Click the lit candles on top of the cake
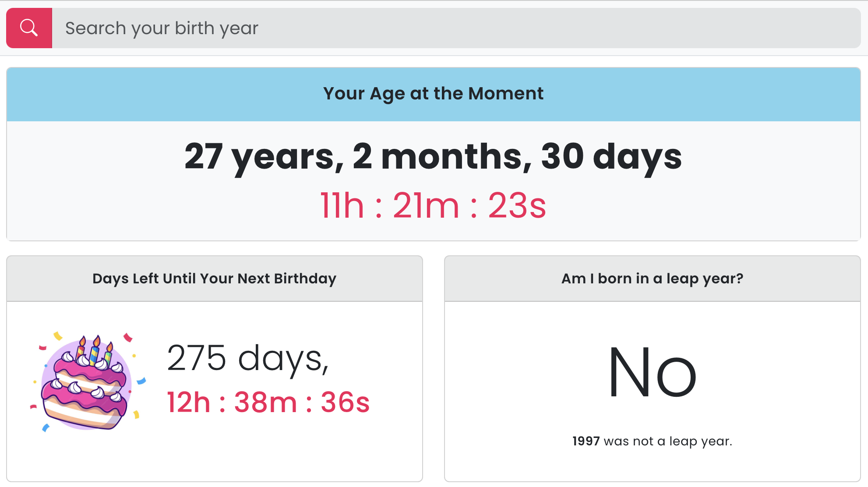Viewport: 868px width, 487px height. click(95, 349)
